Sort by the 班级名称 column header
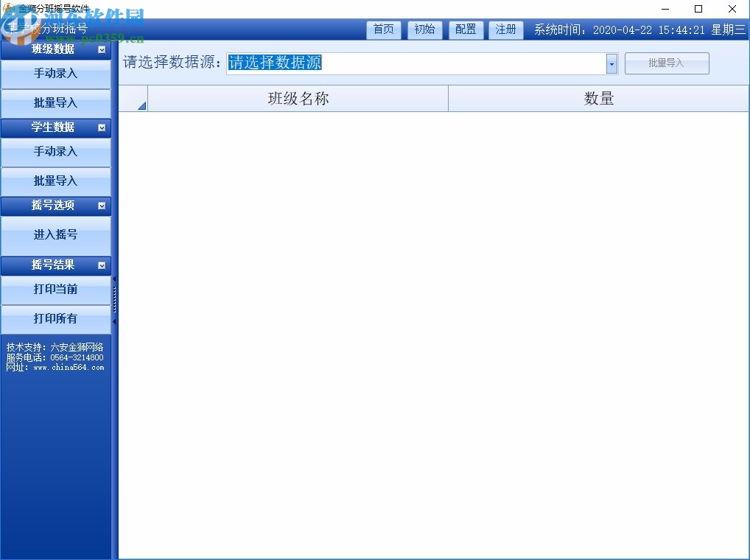Image resolution: width=750 pixels, height=560 pixels. 298,99
